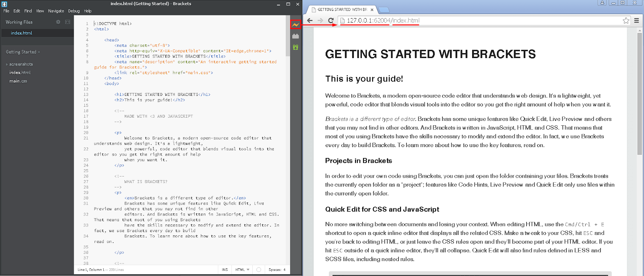Click Line 1, Column 1 cursor status
Screen dimensions: 644x276
[91, 270]
